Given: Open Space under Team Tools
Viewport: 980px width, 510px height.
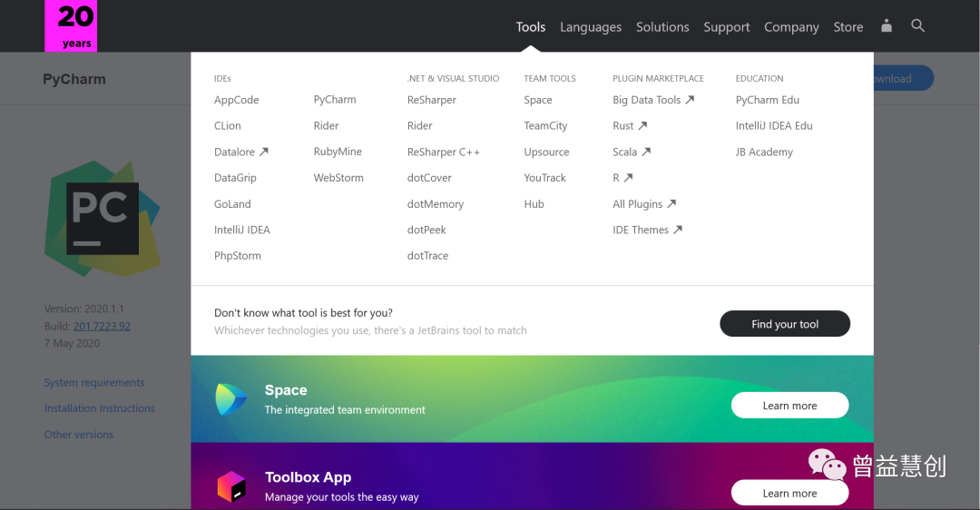Looking at the screenshot, I should click(x=538, y=100).
